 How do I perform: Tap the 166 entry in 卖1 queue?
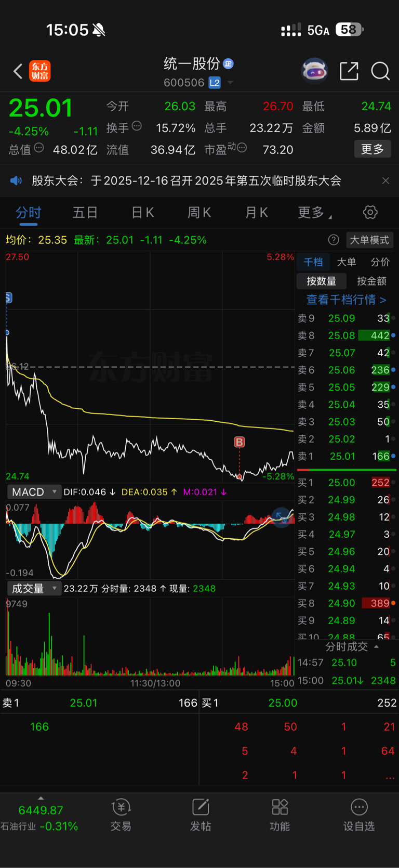point(39,727)
